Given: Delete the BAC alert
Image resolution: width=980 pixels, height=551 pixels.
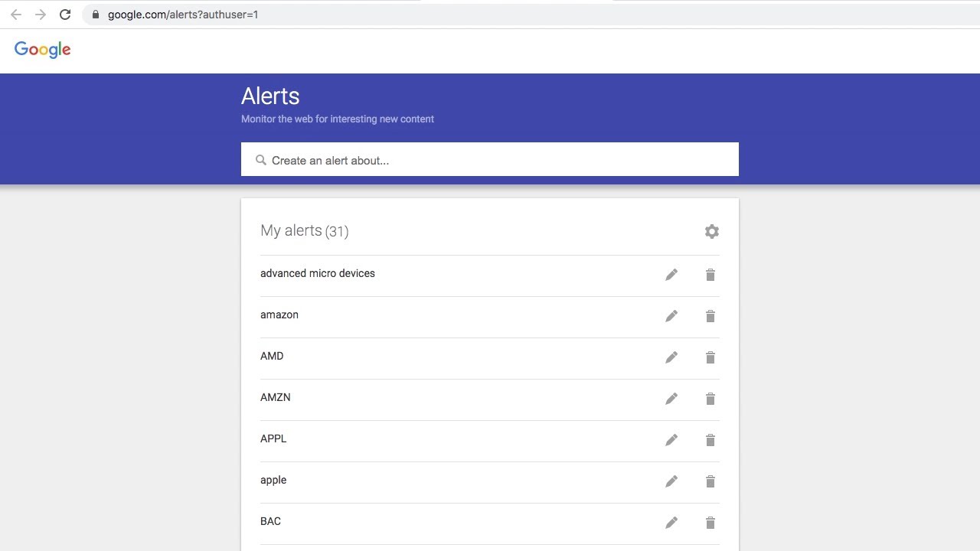Looking at the screenshot, I should click(x=710, y=523).
